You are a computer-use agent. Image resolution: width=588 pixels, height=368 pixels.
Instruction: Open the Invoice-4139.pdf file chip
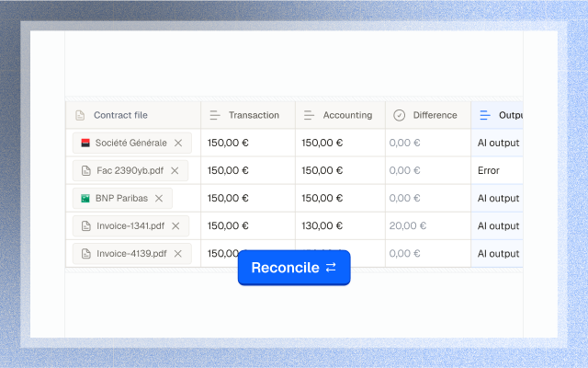[x=131, y=254]
